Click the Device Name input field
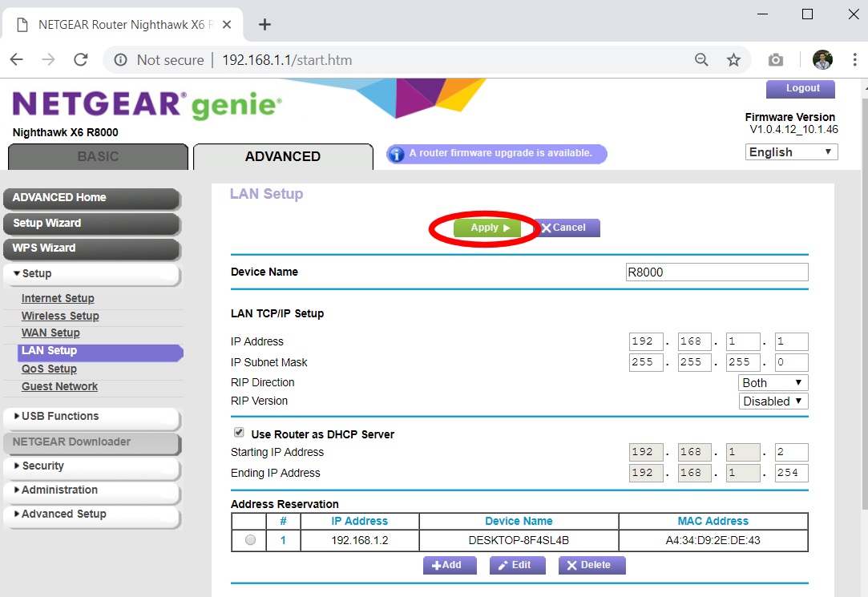868x597 pixels. point(717,272)
